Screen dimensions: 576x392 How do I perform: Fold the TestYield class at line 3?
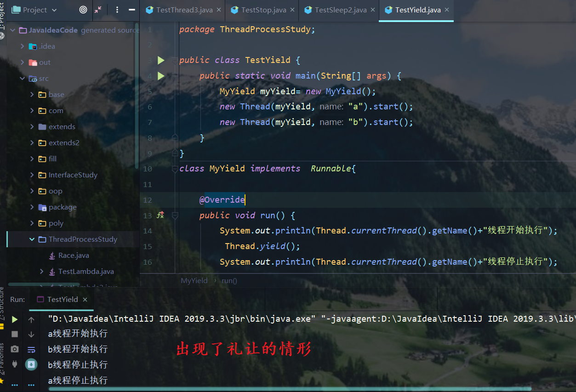coord(174,60)
